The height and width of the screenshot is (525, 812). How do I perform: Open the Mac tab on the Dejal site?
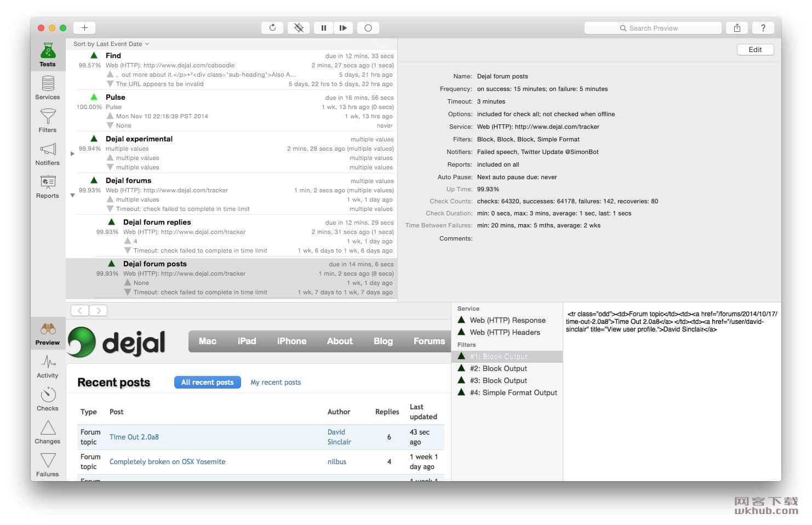(x=207, y=341)
